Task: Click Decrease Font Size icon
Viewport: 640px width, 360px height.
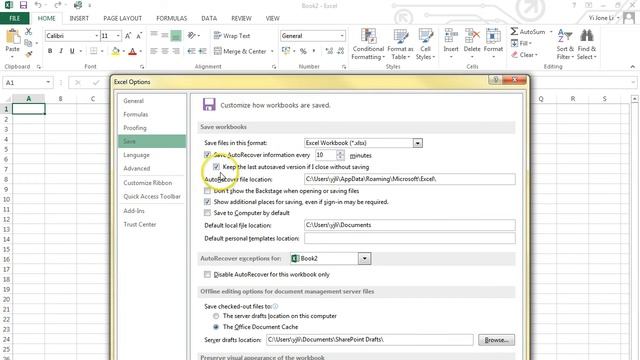Action: click(139, 36)
